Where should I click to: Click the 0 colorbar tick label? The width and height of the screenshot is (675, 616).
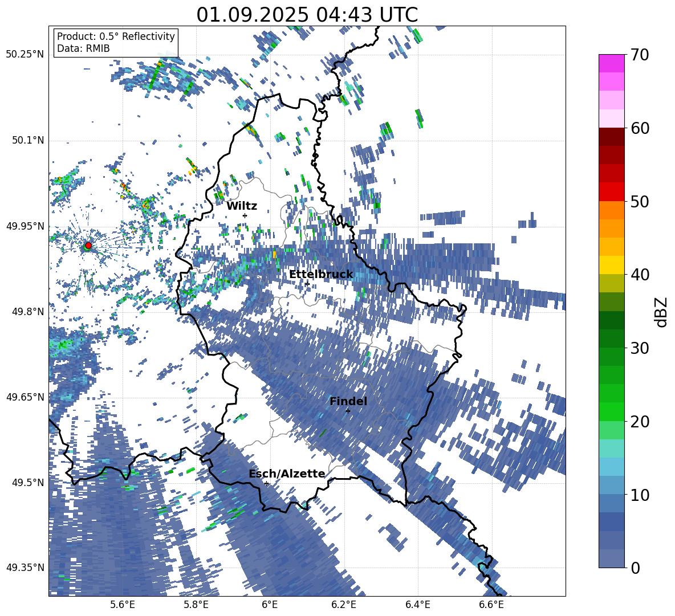(636, 568)
